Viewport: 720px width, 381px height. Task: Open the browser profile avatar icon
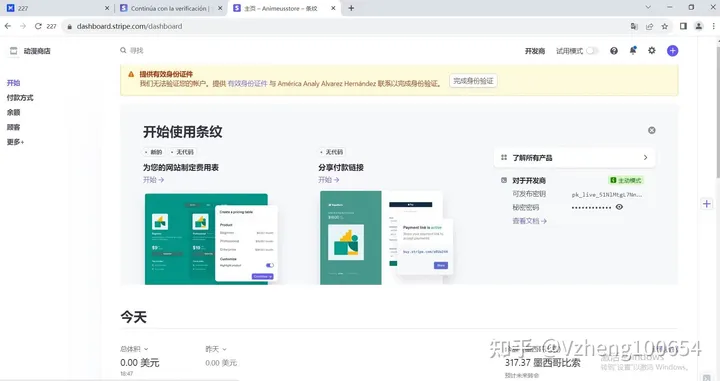698,26
